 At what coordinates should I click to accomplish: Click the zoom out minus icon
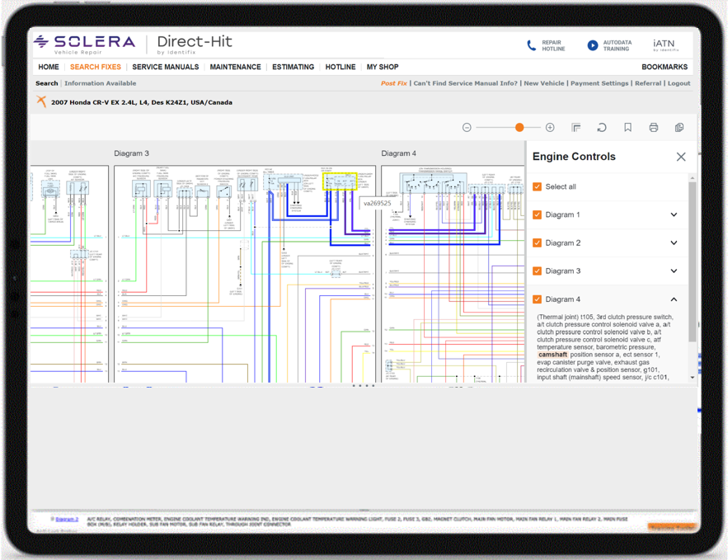click(467, 128)
